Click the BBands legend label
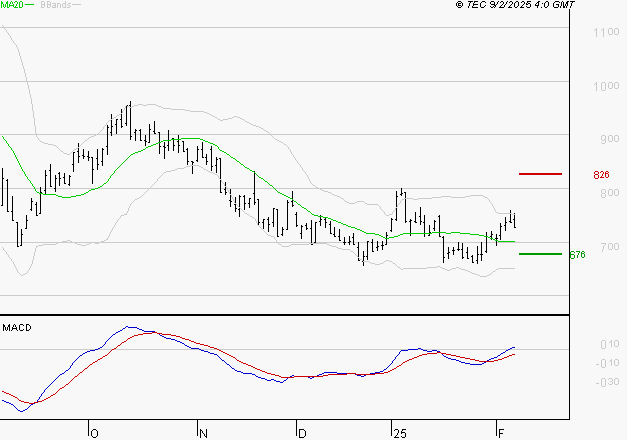This screenshot has height=440, width=627. (56, 5)
